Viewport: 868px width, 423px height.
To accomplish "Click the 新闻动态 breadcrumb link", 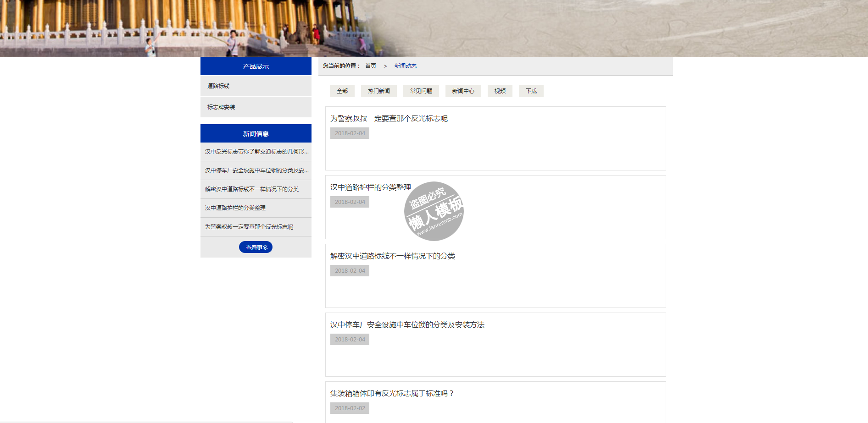I will (x=405, y=66).
